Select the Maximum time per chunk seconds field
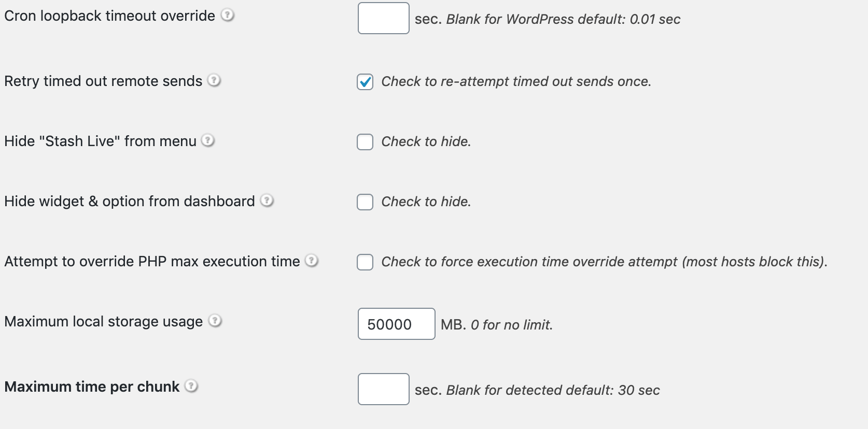The width and height of the screenshot is (868, 429). pyautogui.click(x=384, y=389)
